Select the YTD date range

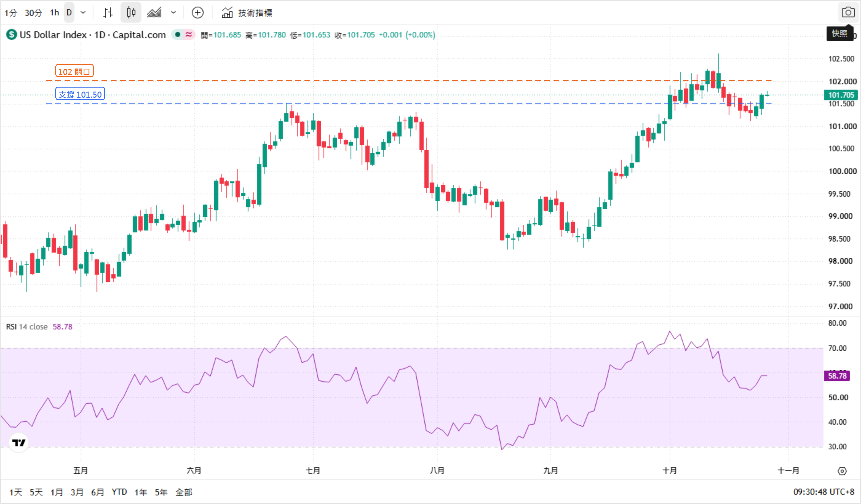click(119, 492)
